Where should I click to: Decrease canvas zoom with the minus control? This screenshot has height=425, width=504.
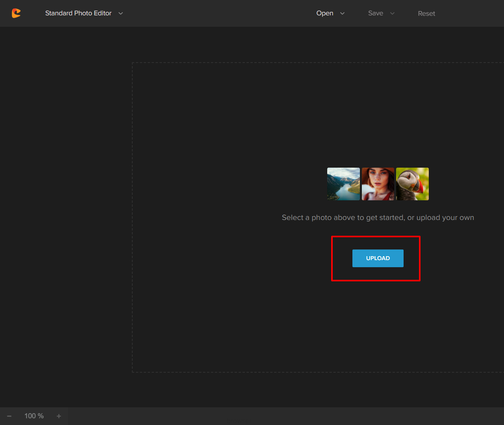click(x=9, y=416)
